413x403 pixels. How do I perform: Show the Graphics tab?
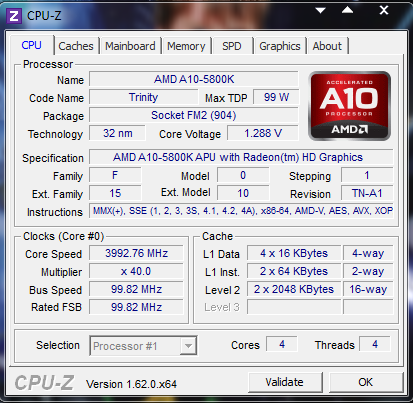pyautogui.click(x=280, y=46)
